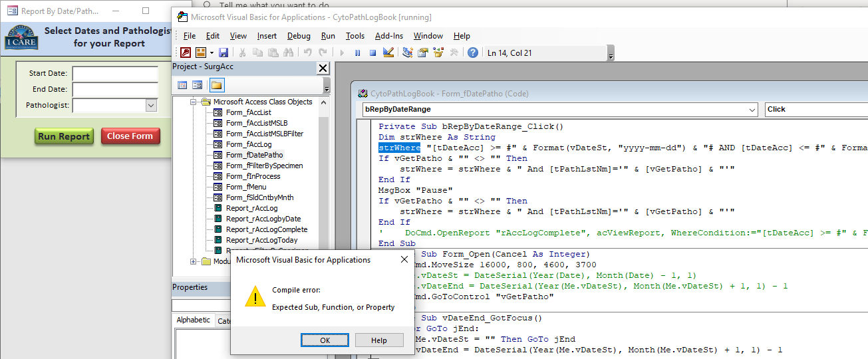Open the Pathologist combo box dropdown
The width and height of the screenshot is (868, 359).
pos(151,105)
